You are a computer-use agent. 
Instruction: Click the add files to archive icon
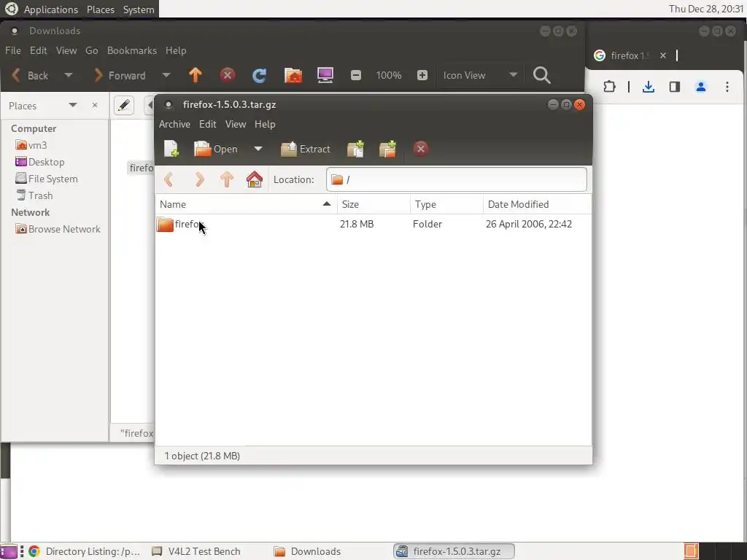coord(355,149)
